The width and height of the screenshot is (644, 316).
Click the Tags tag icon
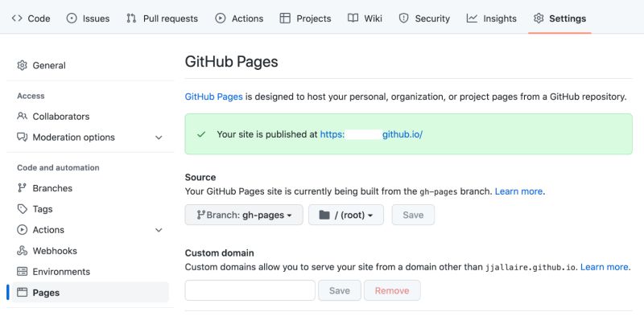pos(23,209)
